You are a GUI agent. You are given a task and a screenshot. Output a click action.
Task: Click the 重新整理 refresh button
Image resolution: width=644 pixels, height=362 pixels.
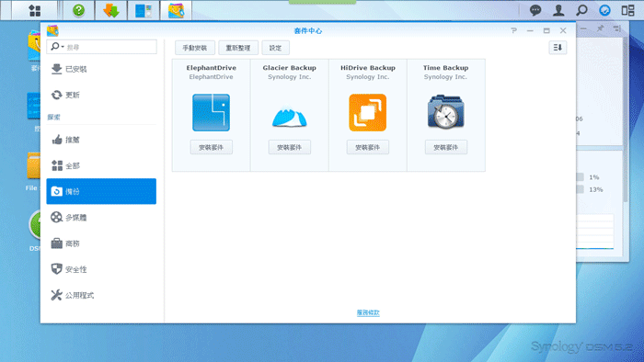(238, 48)
